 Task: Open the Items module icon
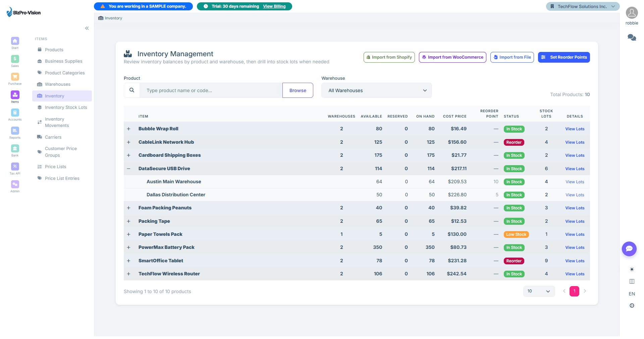(x=15, y=95)
